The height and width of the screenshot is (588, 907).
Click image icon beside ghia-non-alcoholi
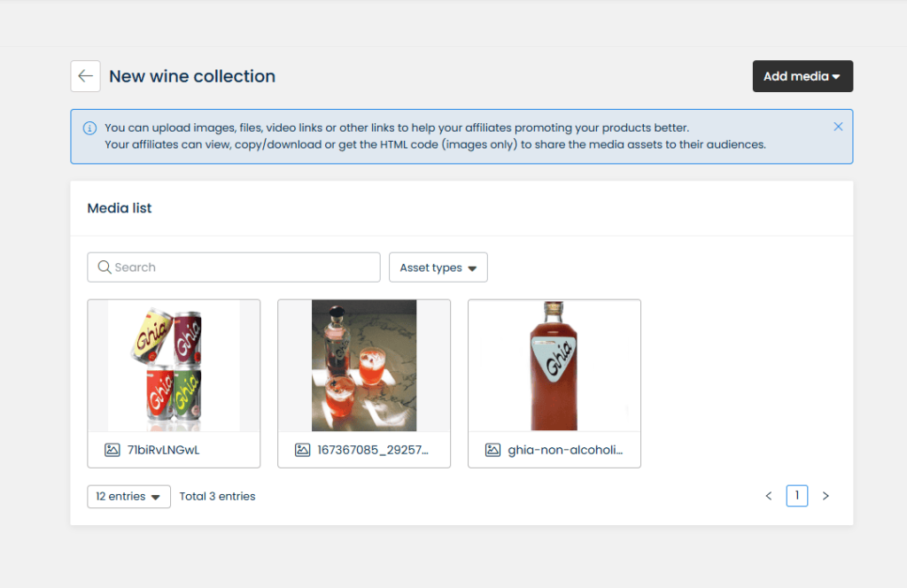click(492, 450)
